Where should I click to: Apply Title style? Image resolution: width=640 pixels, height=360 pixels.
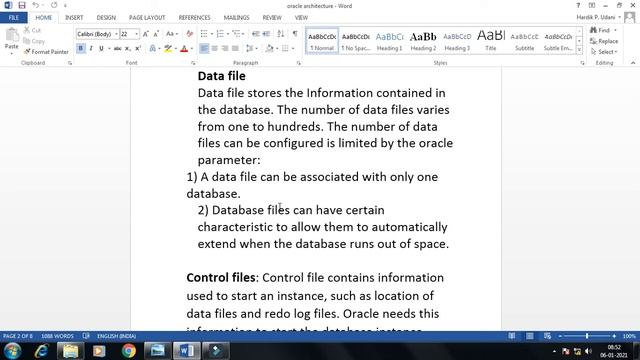[491, 40]
